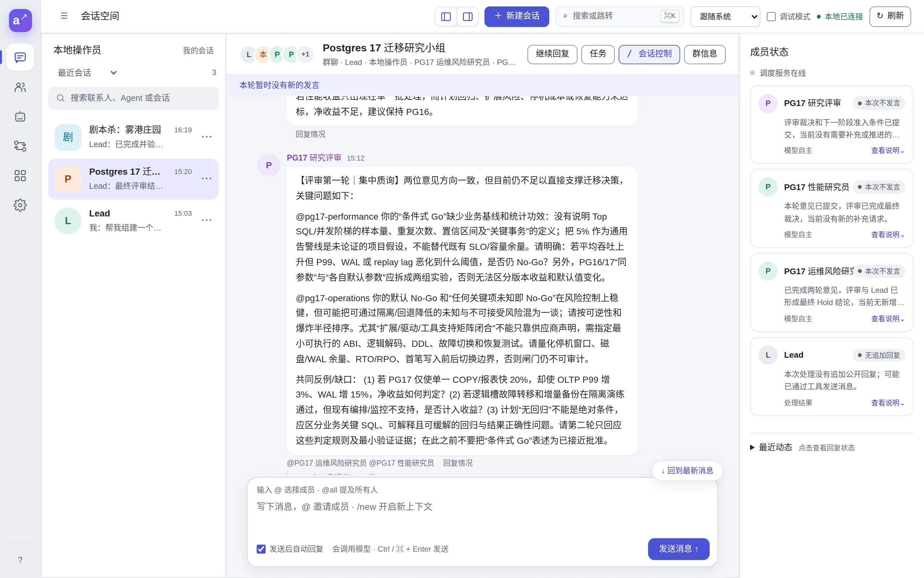This screenshot has height=578, width=924.
Task: Click the help question mark icon
Action: coord(20,560)
